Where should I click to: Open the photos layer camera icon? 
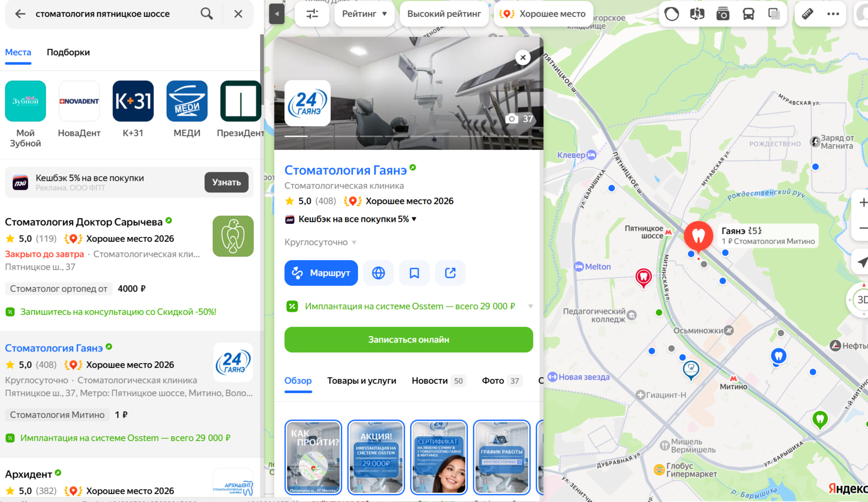coord(723,14)
